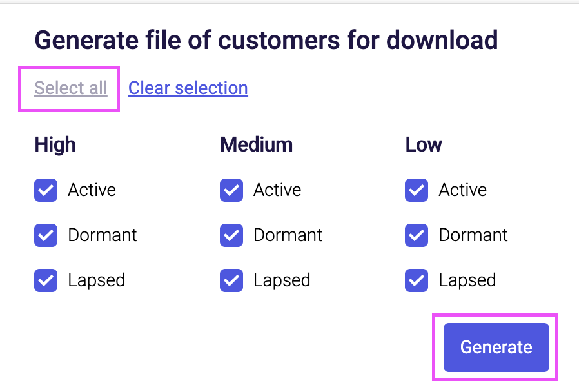Image resolution: width=579 pixels, height=392 pixels.
Task: Disable Dormant in the High column
Action: click(46, 235)
